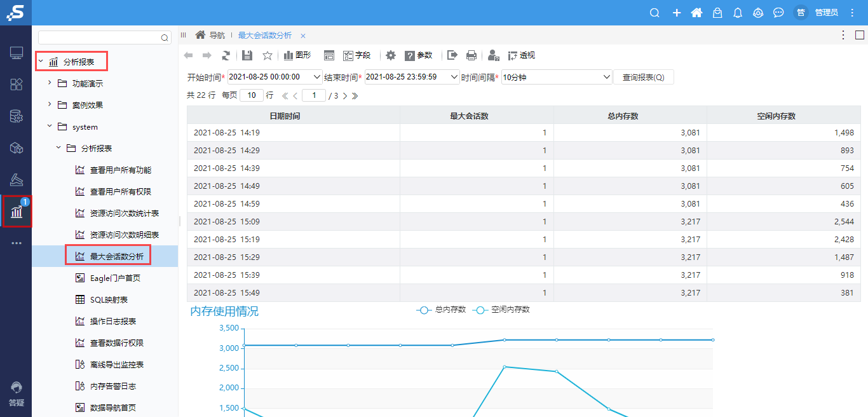Open the database settings sidebar icon
The image size is (868, 417).
click(x=17, y=116)
